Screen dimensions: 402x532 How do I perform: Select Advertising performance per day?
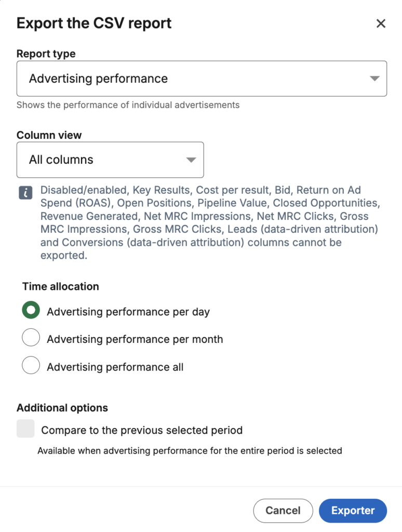pyautogui.click(x=31, y=310)
